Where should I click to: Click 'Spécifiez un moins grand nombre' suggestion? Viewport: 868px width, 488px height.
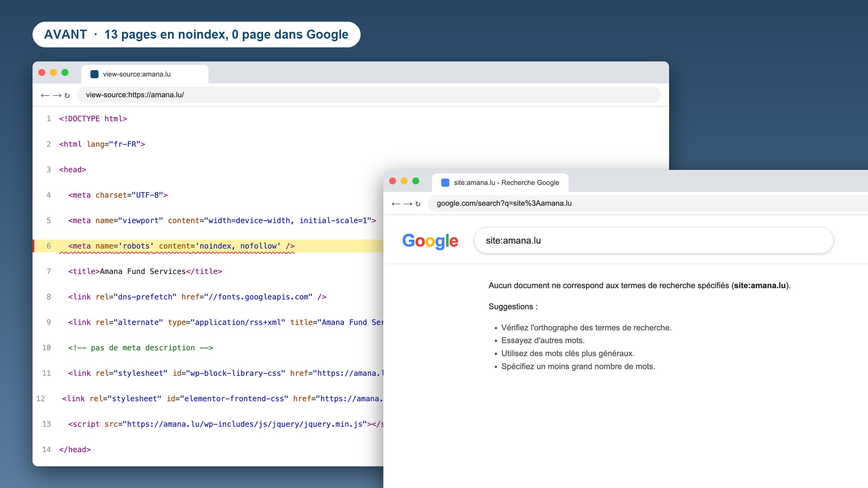click(x=578, y=367)
